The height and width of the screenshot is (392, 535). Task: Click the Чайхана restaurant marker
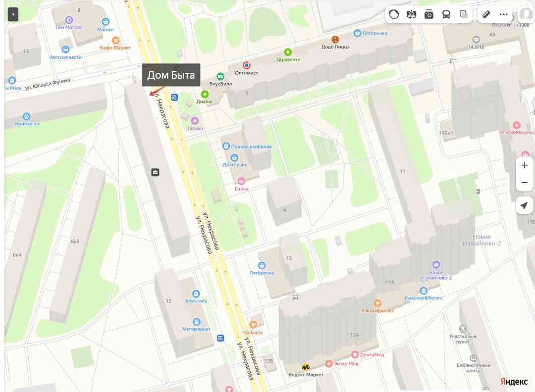point(253,325)
